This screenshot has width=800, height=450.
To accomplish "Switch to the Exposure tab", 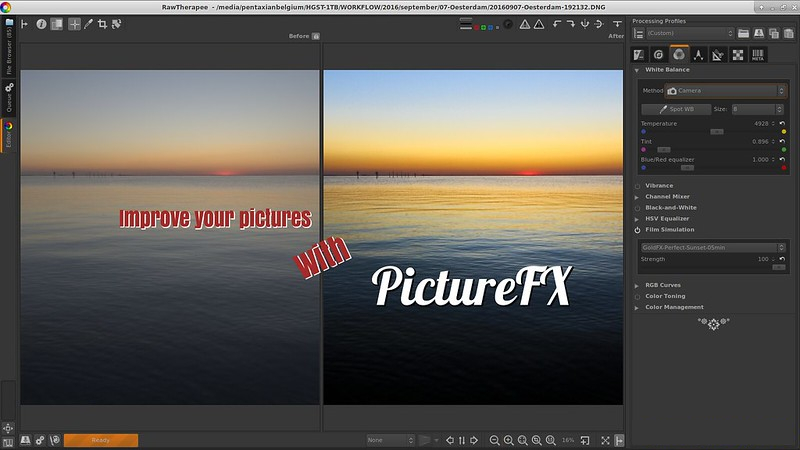I will (x=639, y=55).
